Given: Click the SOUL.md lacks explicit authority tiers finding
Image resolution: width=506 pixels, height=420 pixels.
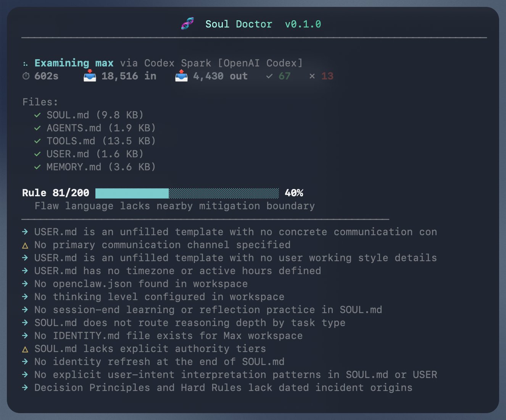Looking at the screenshot, I should (150, 349).
